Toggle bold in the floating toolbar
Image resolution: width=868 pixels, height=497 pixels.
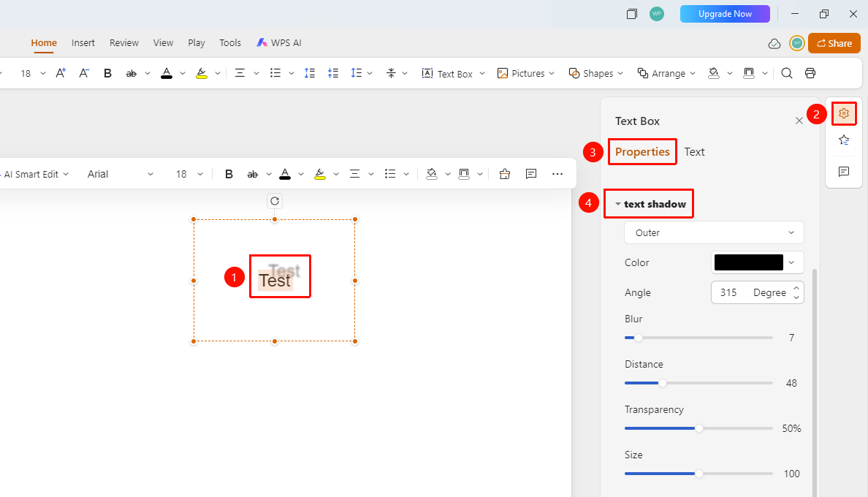pyautogui.click(x=229, y=174)
